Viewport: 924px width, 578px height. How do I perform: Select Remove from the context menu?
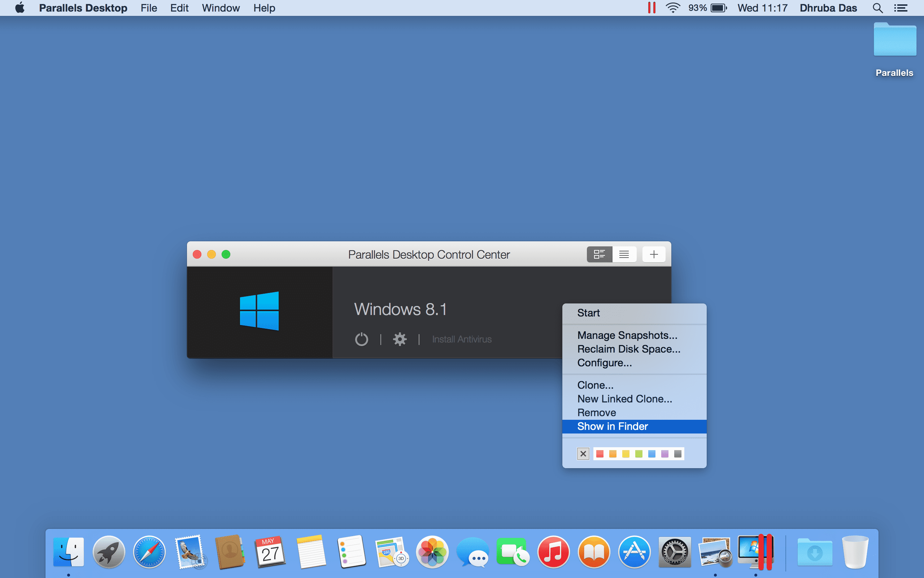click(x=634, y=413)
